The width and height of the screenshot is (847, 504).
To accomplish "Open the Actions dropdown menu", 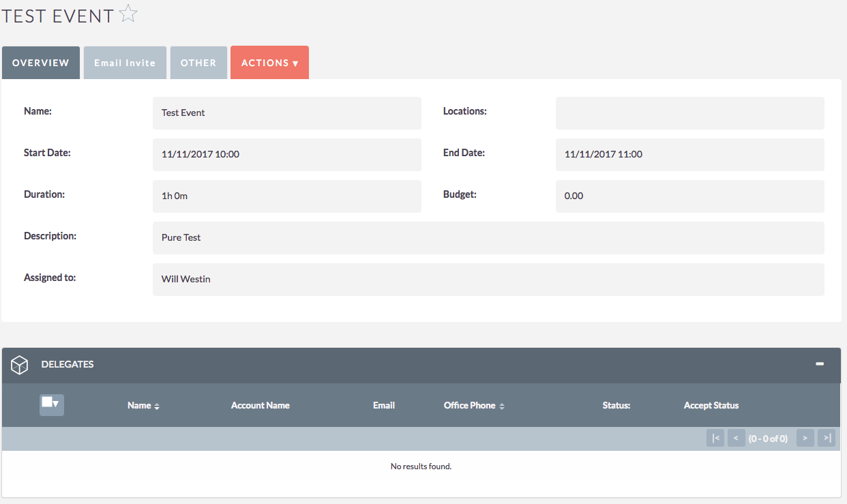I will pos(270,63).
